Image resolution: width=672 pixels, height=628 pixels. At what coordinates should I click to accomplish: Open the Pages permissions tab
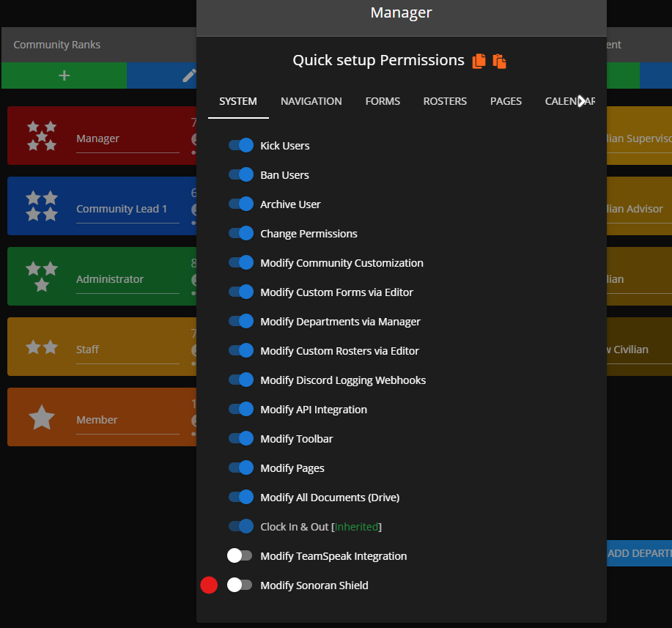(x=506, y=101)
